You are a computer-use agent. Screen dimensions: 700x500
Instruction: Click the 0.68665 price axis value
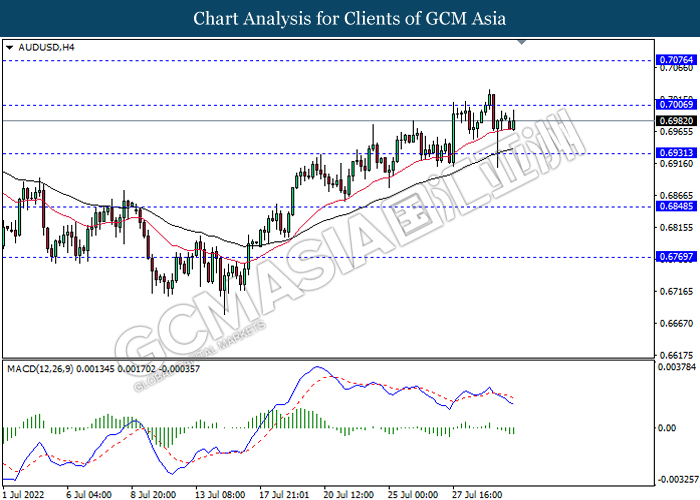tap(677, 196)
